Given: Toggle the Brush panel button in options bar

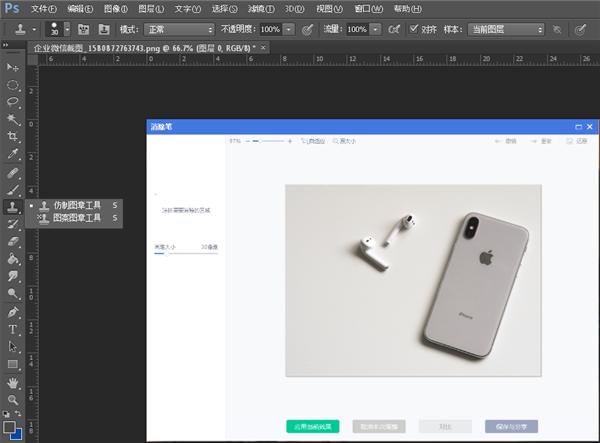Looking at the screenshot, I should (x=82, y=30).
